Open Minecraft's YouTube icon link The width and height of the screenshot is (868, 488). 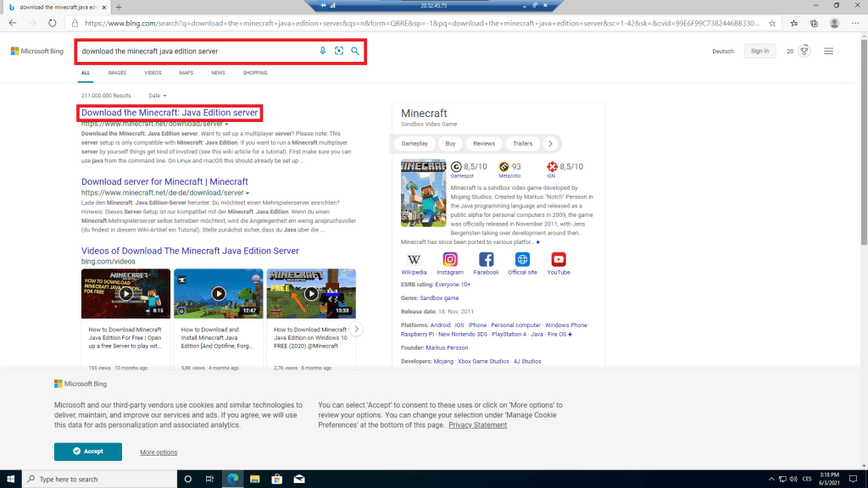coord(559,260)
